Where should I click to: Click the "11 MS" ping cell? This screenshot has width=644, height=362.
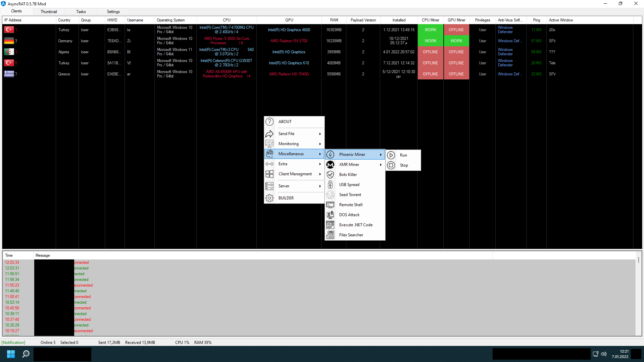[536, 30]
